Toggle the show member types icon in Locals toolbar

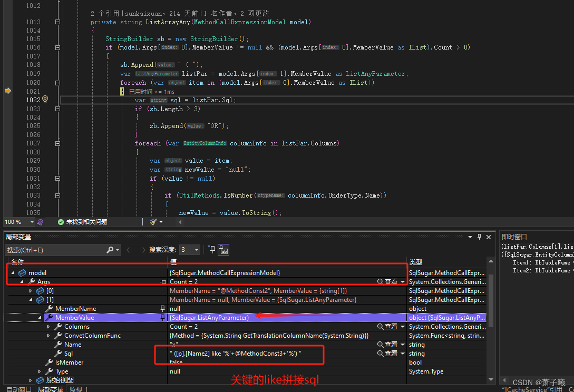223,250
